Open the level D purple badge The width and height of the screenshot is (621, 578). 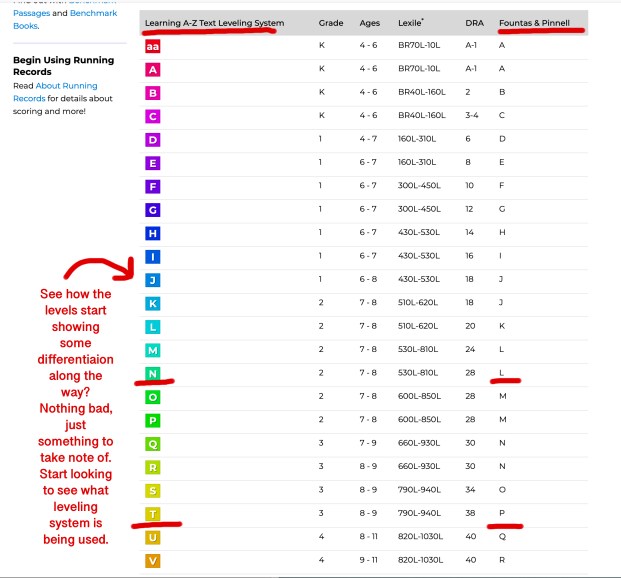[152, 139]
